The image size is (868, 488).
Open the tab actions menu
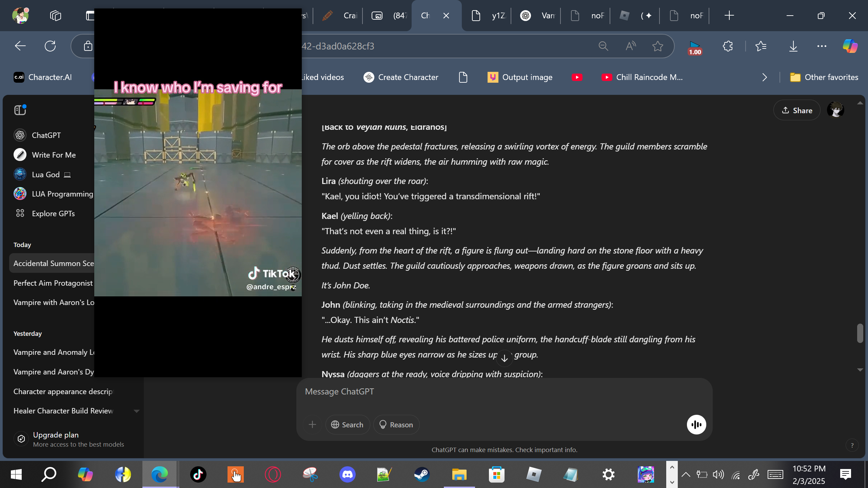point(90,16)
